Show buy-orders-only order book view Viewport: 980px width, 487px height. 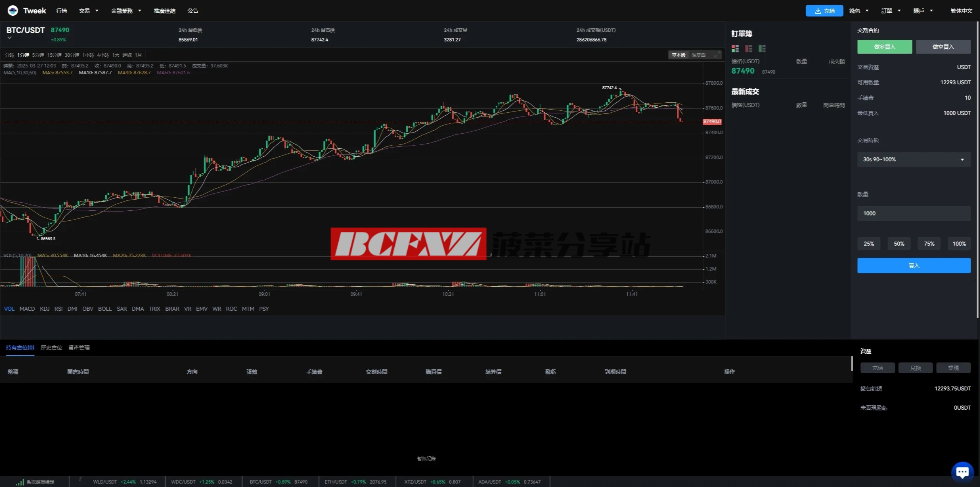[762, 49]
